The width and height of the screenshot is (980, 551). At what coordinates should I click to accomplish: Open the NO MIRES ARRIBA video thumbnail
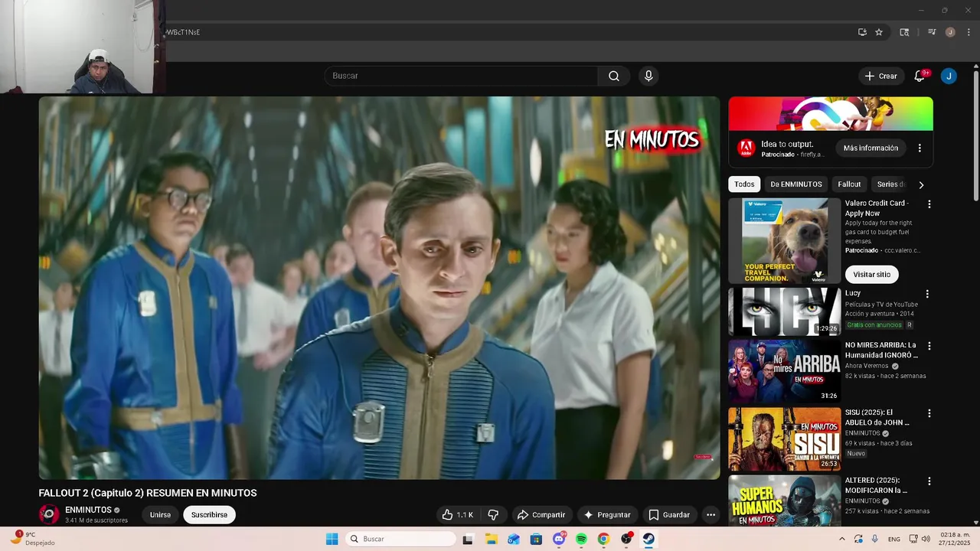tap(784, 371)
